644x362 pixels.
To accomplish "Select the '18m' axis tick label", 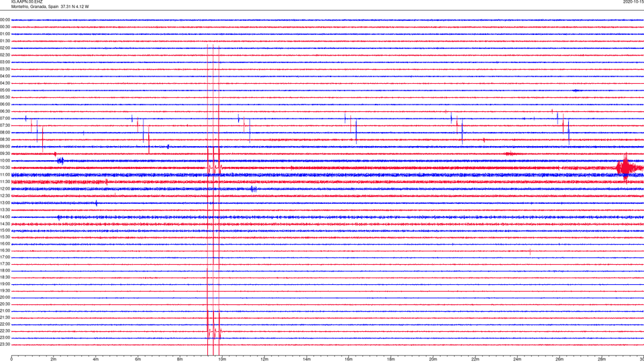I will 391,359.
